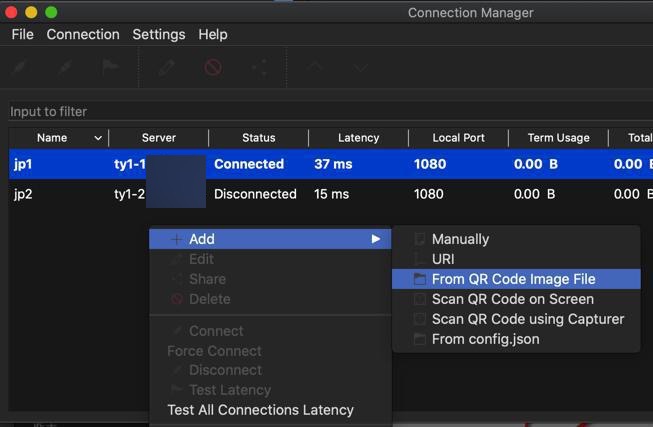Click the Move Up arrow toolbar icon
653x427 pixels.
point(315,67)
